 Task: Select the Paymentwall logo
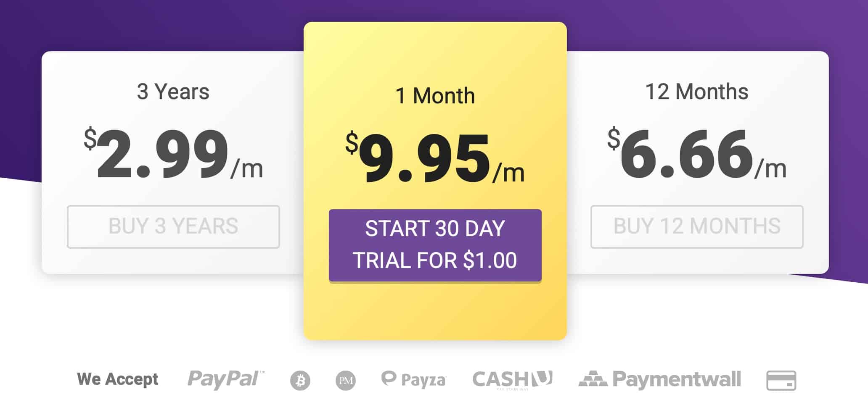click(x=659, y=379)
